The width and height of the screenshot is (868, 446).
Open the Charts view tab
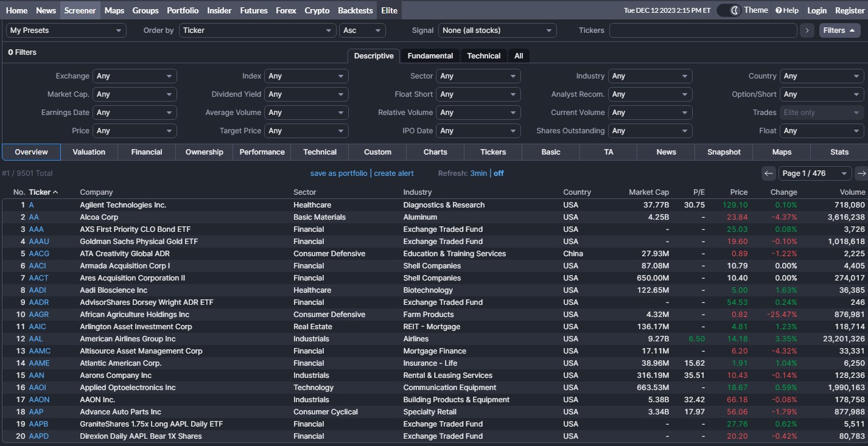[435, 152]
